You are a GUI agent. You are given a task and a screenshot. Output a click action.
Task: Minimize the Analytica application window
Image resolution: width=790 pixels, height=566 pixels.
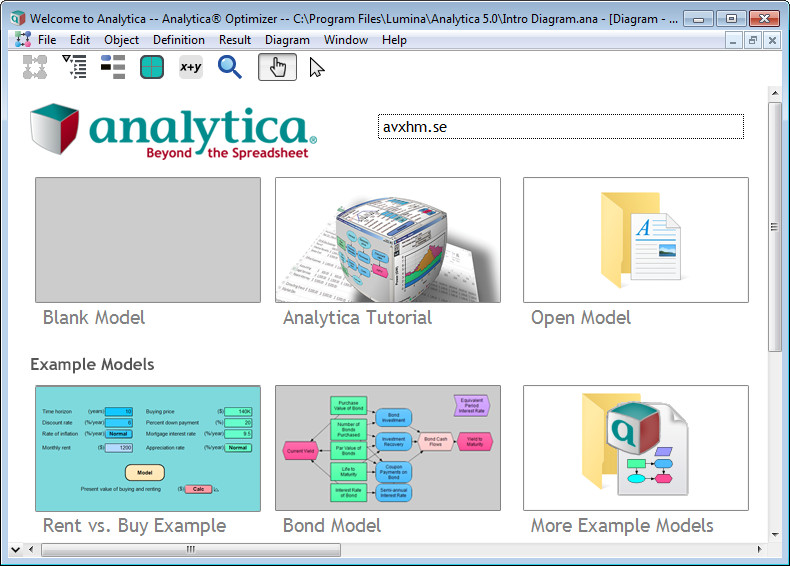(698, 19)
